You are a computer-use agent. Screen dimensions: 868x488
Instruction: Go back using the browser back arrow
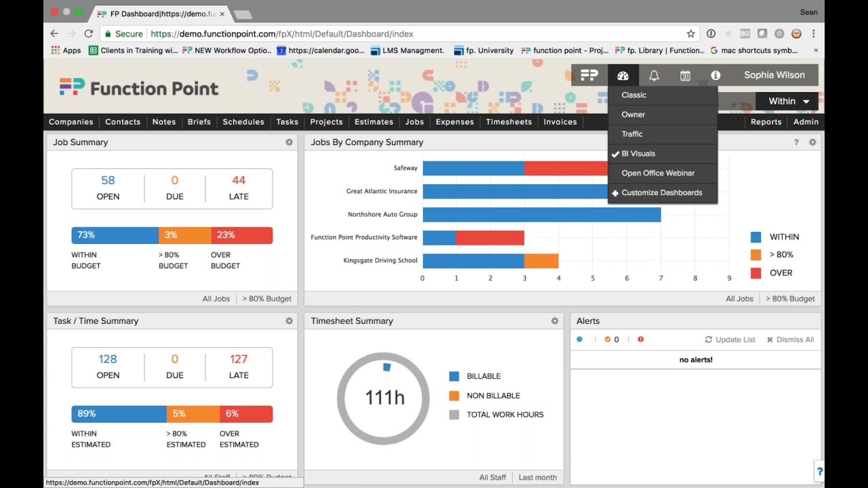point(54,34)
